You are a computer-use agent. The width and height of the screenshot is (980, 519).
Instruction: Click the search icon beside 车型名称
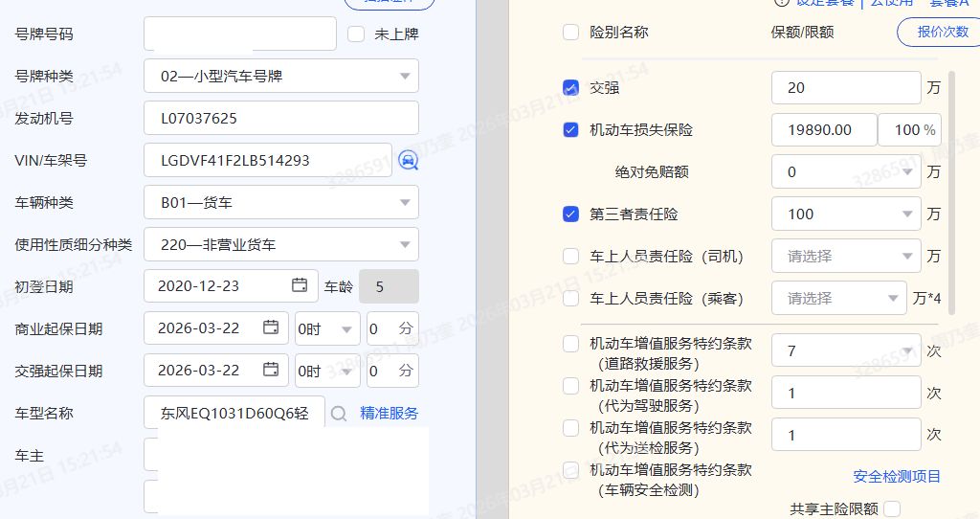339,414
